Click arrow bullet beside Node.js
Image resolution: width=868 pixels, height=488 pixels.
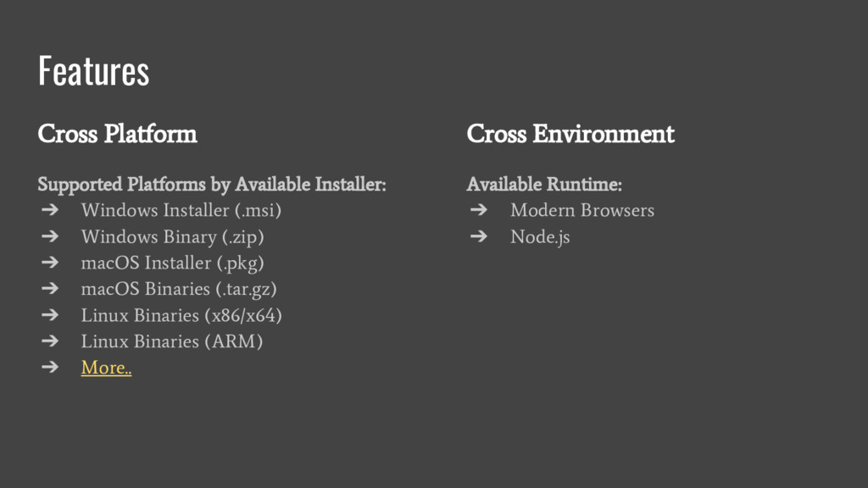[479, 236]
